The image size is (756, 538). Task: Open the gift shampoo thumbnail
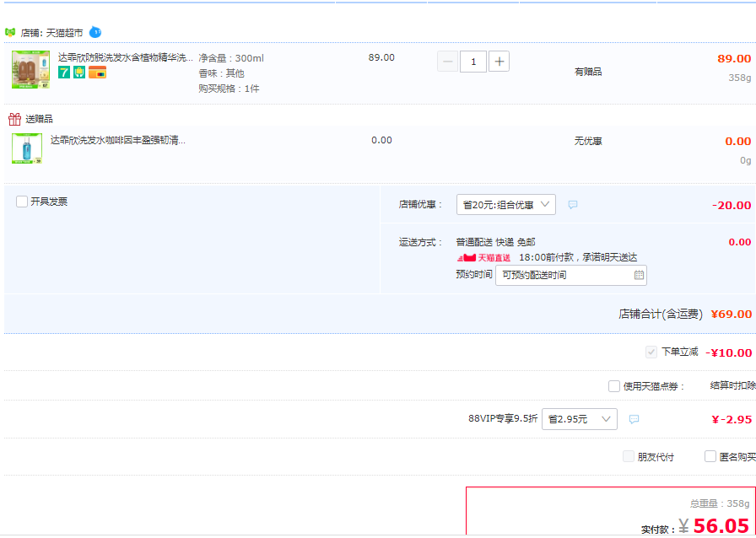tap(27, 148)
